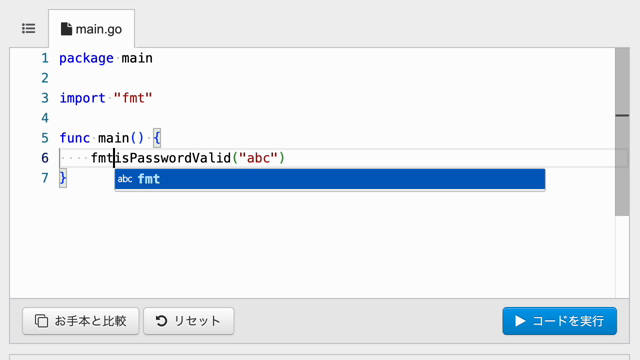This screenshot has height=360, width=640.
Task: Click the play triangle icon
Action: [x=520, y=321]
